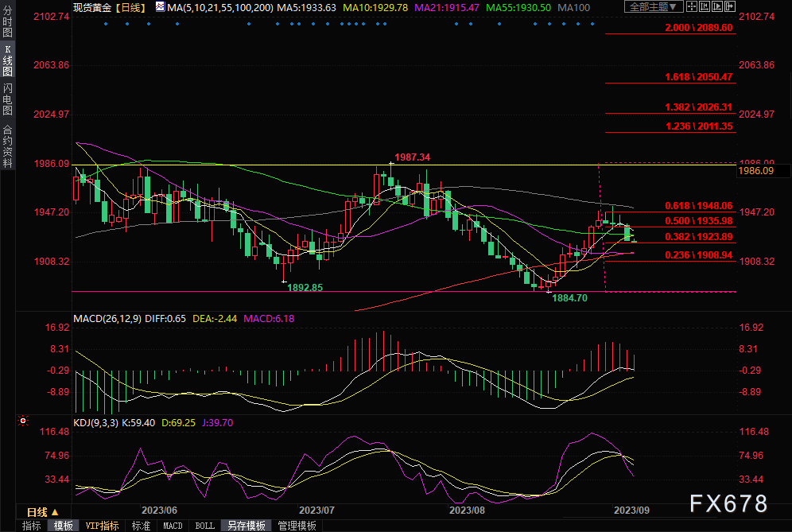Click the orange triangle beside 日线
Viewport: 792px width, 532px height.
coord(54,512)
